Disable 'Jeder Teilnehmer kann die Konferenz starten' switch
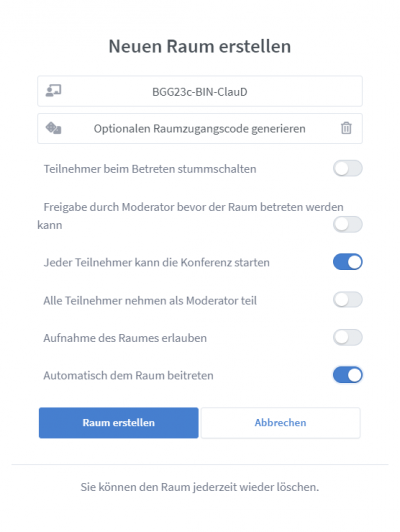 (347, 262)
